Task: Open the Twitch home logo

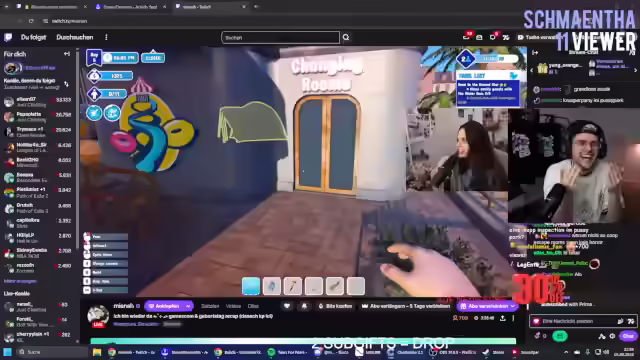Action: [8, 38]
